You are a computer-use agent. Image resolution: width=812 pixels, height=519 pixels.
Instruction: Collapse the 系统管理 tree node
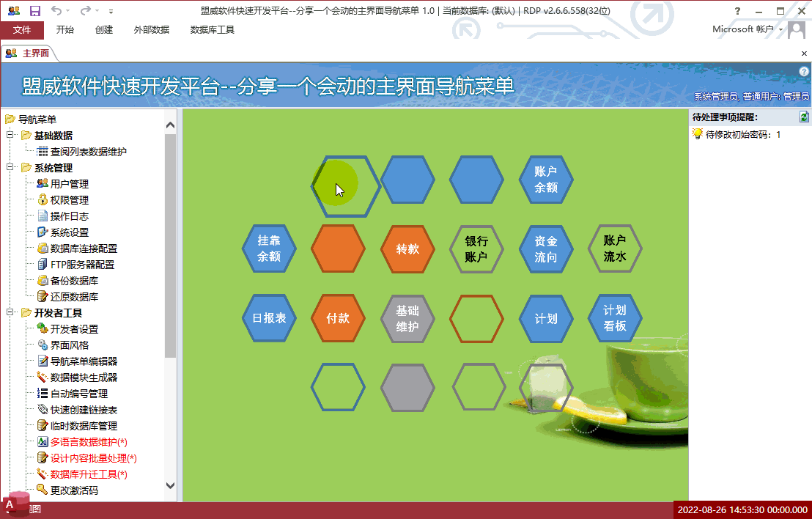pyautogui.click(x=10, y=167)
